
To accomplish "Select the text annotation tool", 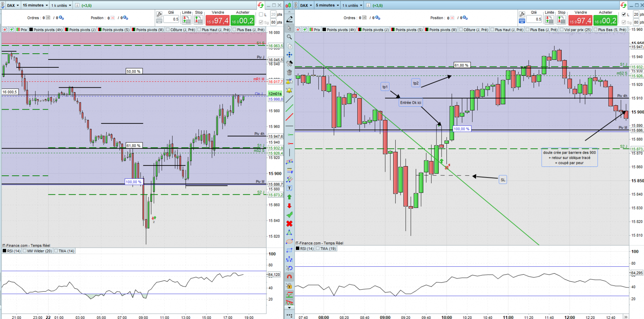I will coord(289,188).
